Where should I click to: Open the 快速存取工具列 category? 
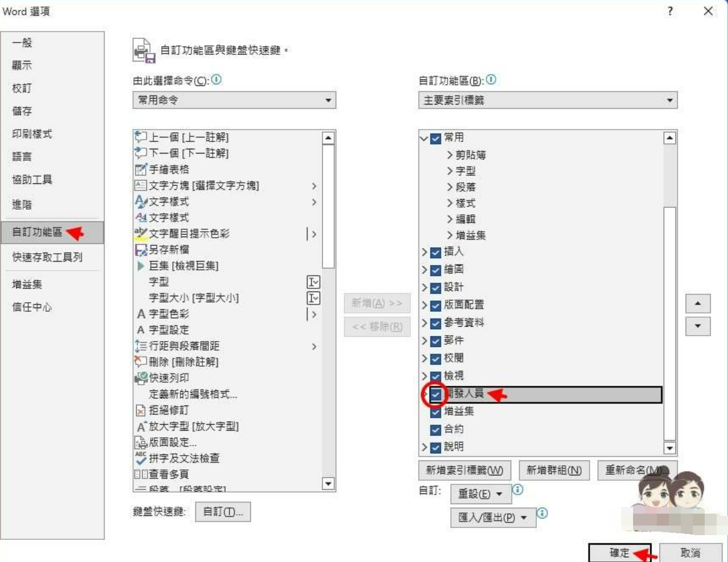click(x=47, y=257)
